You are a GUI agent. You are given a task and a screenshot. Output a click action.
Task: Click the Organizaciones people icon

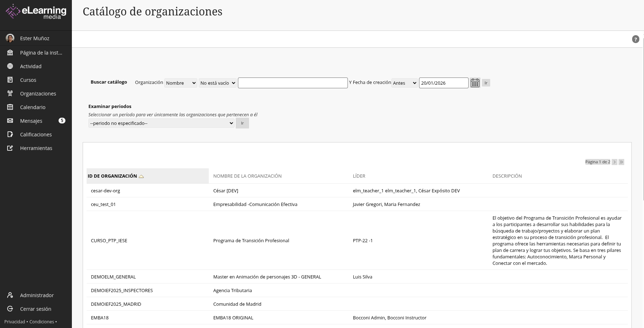click(10, 93)
